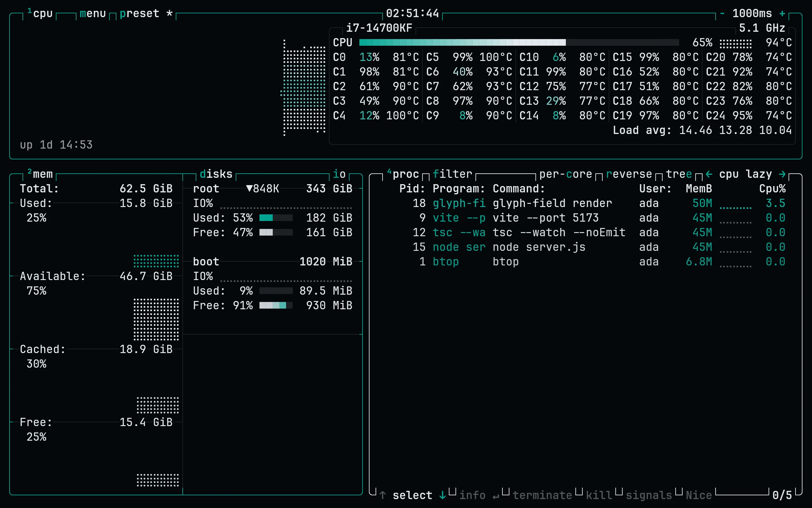Image resolution: width=812 pixels, height=508 pixels.
Task: Open the btop menu
Action: click(x=93, y=13)
